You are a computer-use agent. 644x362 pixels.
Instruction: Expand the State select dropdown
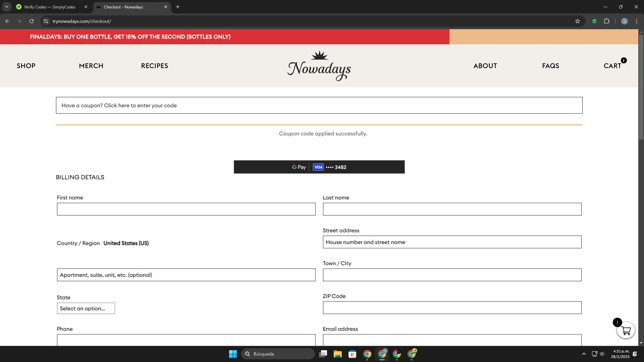pos(86,308)
